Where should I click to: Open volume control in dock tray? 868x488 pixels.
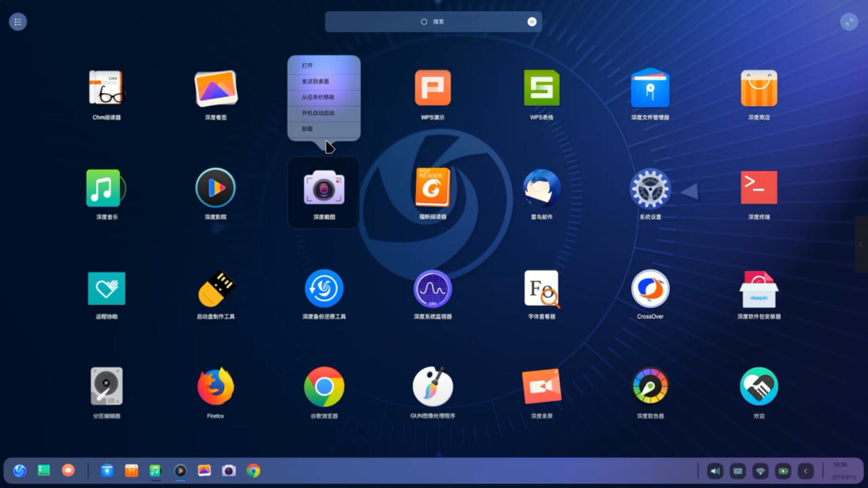coord(715,471)
